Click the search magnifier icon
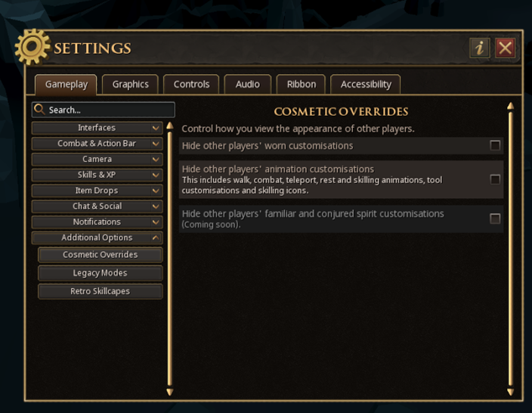 (x=39, y=110)
